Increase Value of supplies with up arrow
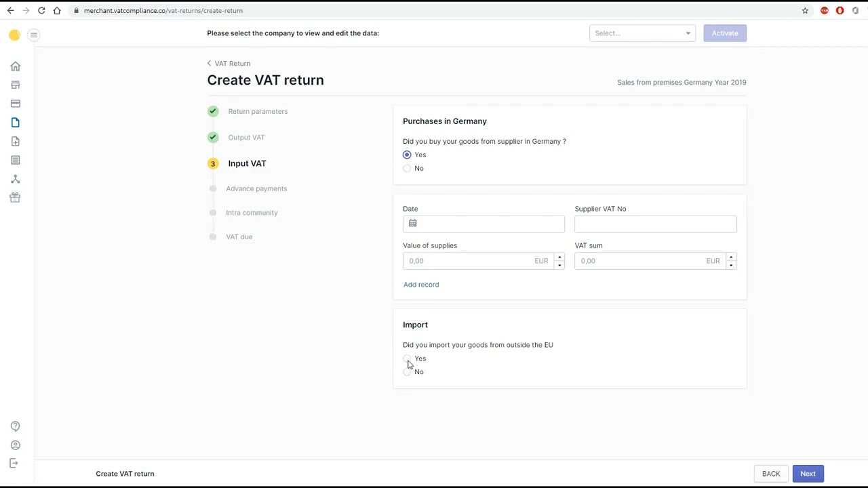The width and height of the screenshot is (868, 488). (559, 257)
